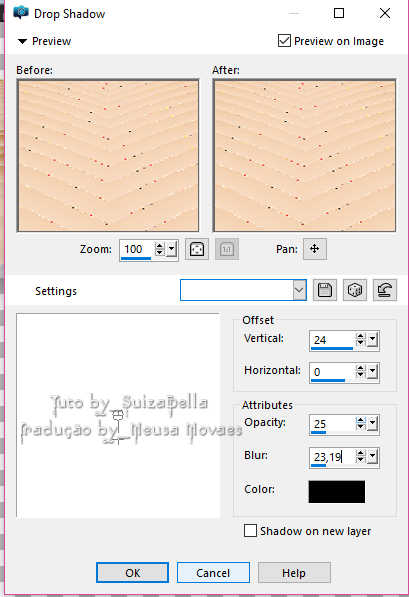Uncheck the Preview on Image checkbox
The image size is (409, 597).
[x=284, y=40]
